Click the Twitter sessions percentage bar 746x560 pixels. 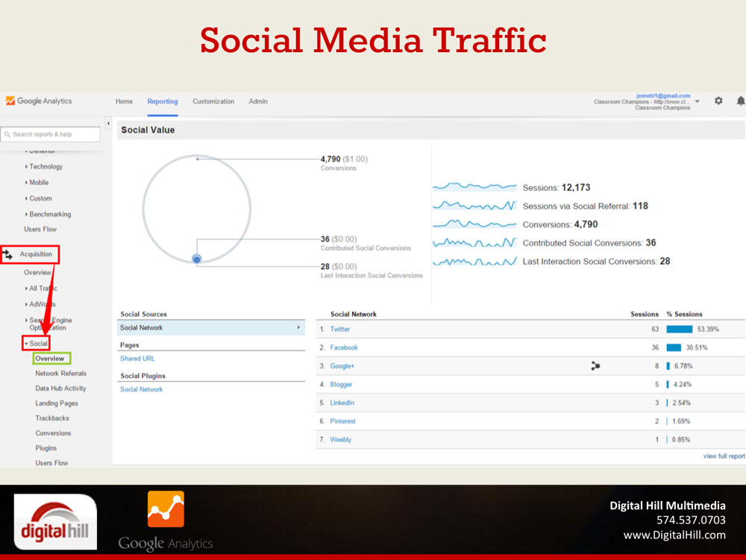679,329
